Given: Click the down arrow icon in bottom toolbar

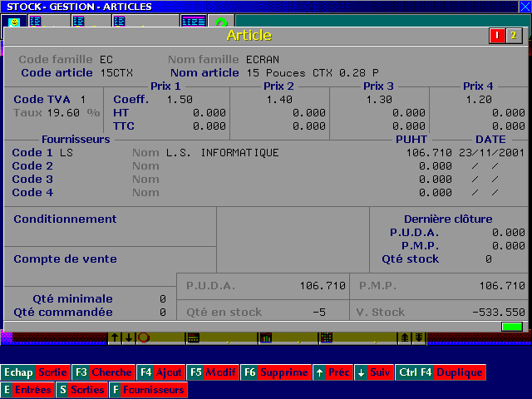Looking at the screenshot, I should pos(129,337).
